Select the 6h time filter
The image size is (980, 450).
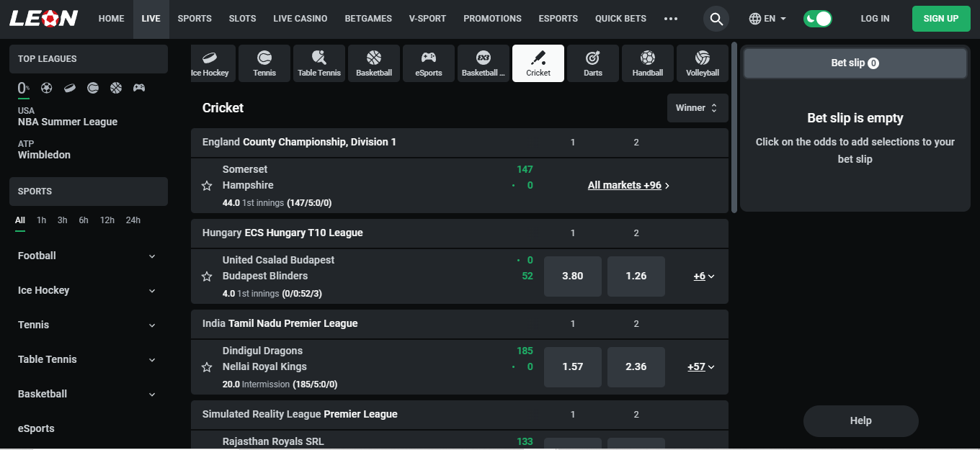84,220
